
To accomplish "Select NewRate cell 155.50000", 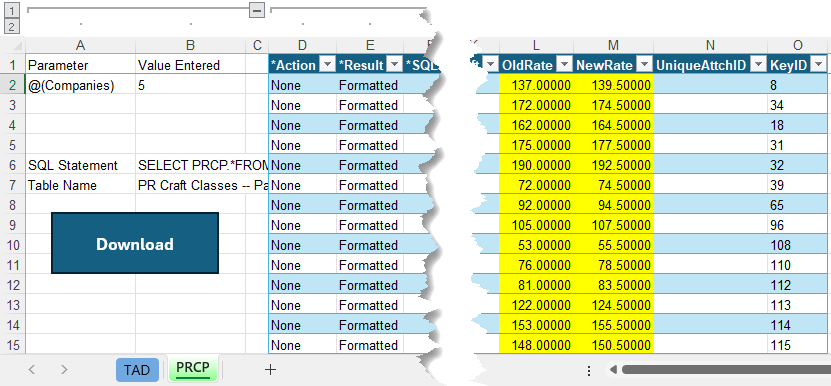I will 613,325.
